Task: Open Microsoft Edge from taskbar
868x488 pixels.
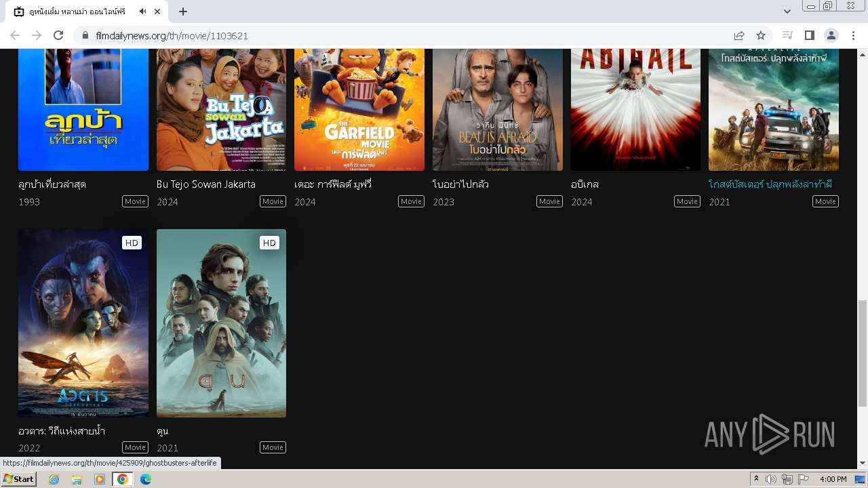Action: point(145,479)
